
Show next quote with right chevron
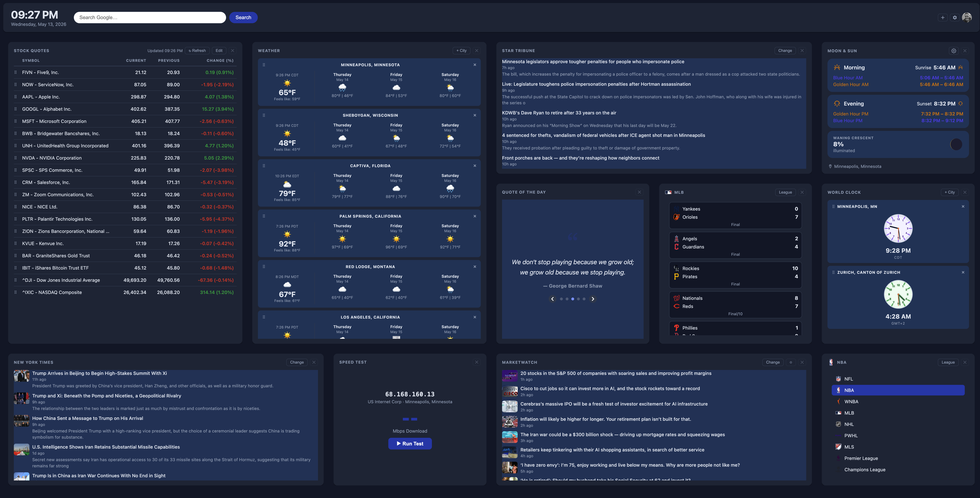pyautogui.click(x=593, y=299)
